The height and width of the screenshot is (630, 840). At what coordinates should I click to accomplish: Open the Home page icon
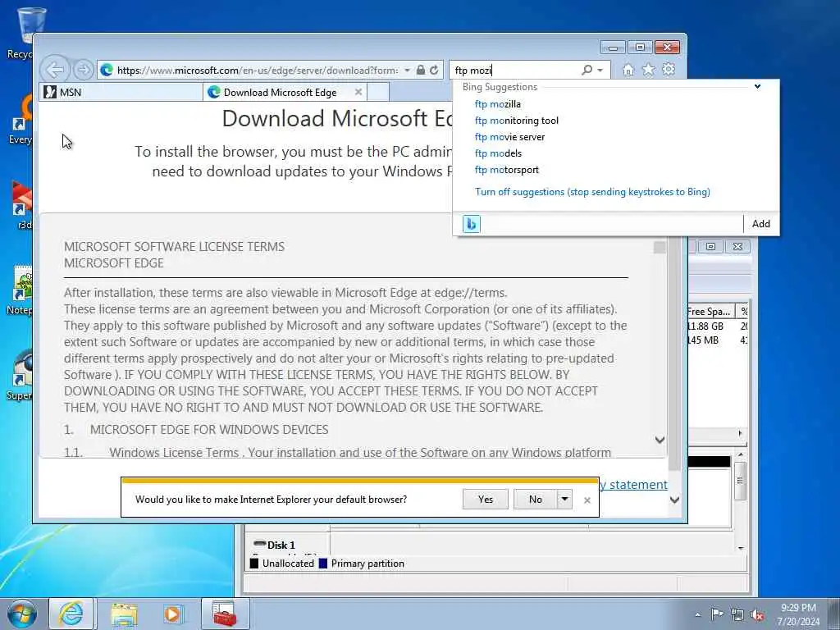tap(628, 70)
